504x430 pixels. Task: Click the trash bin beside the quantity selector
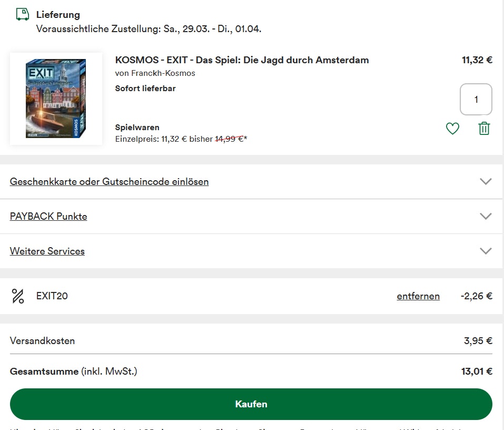(x=483, y=128)
